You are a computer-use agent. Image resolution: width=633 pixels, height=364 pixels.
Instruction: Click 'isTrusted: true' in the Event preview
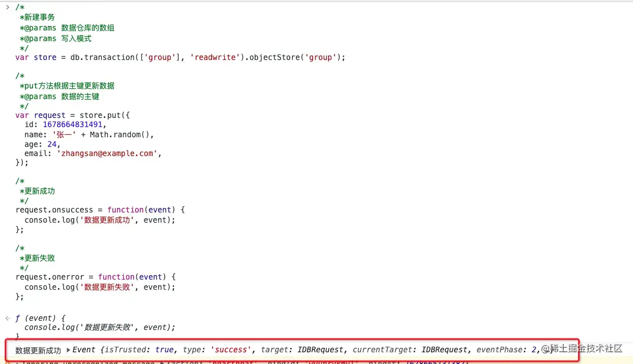pyautogui.click(x=139, y=350)
